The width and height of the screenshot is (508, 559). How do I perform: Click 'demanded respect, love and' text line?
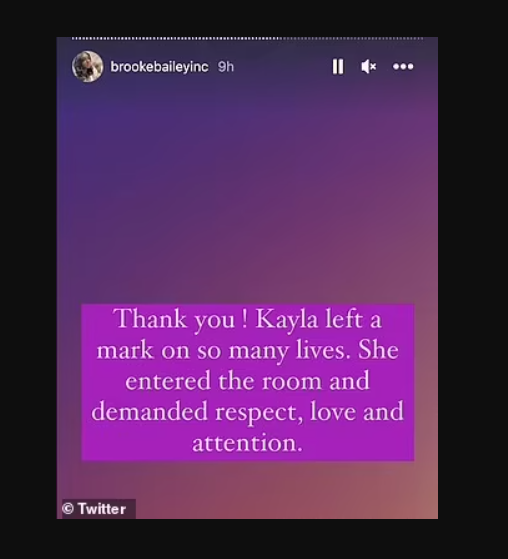(x=247, y=412)
